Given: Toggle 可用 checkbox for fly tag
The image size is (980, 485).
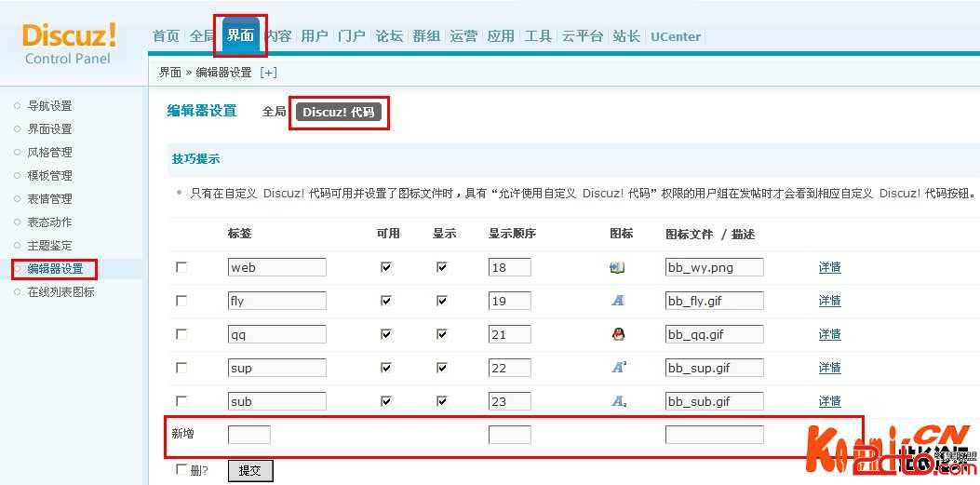Looking at the screenshot, I should coord(385,301).
